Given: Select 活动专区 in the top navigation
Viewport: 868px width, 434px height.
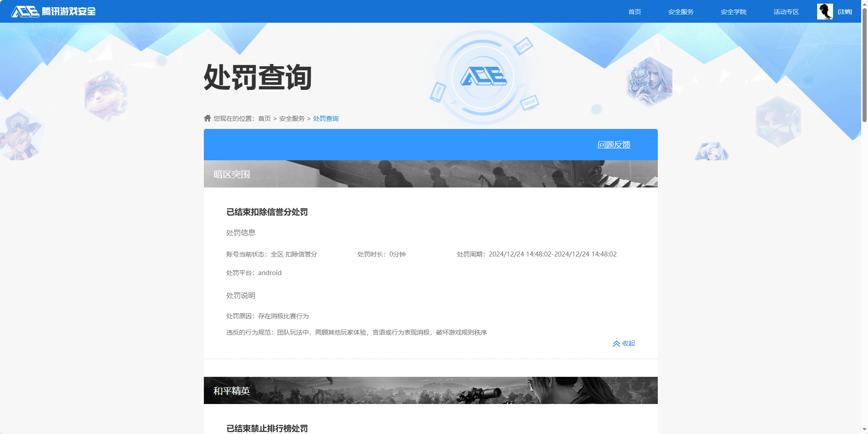Looking at the screenshot, I should tap(785, 12).
